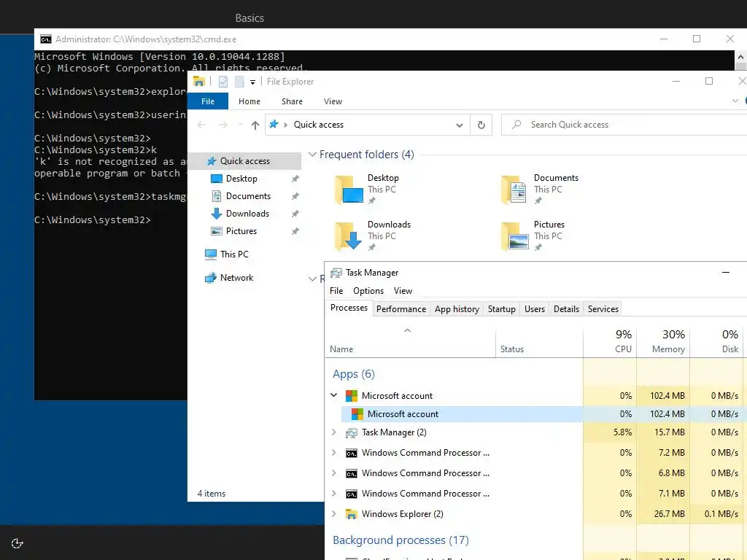747x560 pixels.
Task: Select Downloads in the navigation pane
Action: click(x=247, y=214)
